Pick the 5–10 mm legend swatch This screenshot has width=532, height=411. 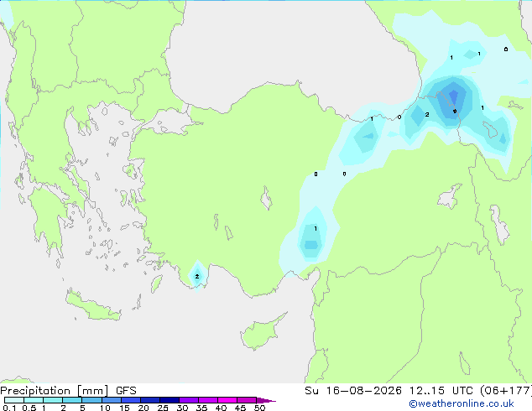[91, 400]
